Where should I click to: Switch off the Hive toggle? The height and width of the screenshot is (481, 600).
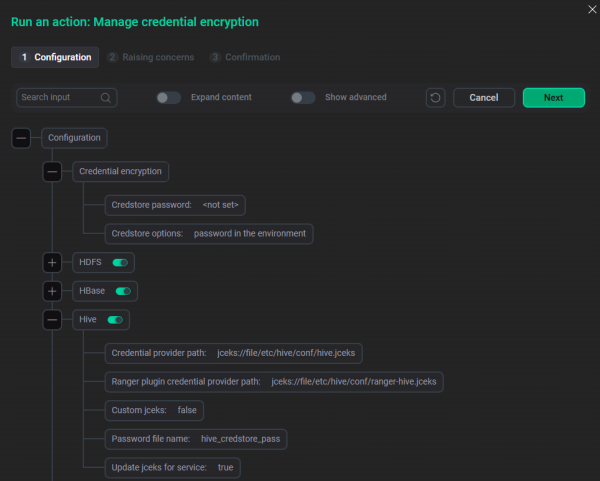[x=115, y=320]
